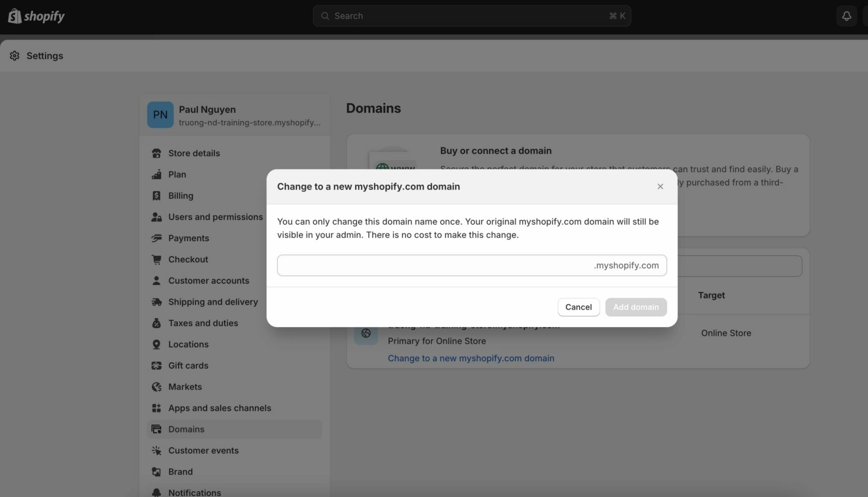Screen dimensions: 868x497
Task: Open Apps and sales channels
Action: coord(235,408)
